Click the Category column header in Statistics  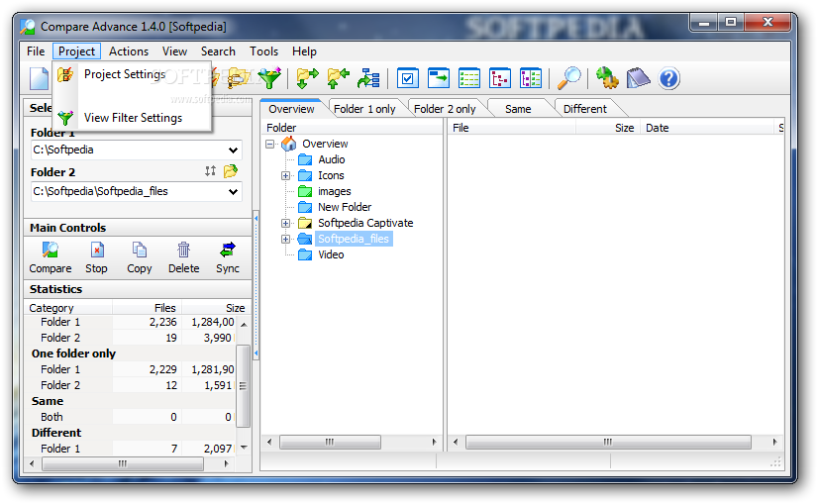[x=68, y=308]
